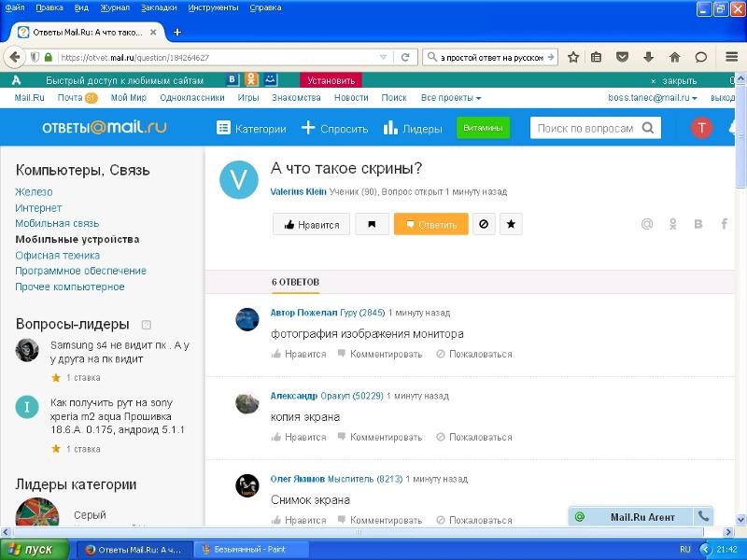Save page to Pocket icon
Screen dimensions: 747x560
tap(622, 57)
